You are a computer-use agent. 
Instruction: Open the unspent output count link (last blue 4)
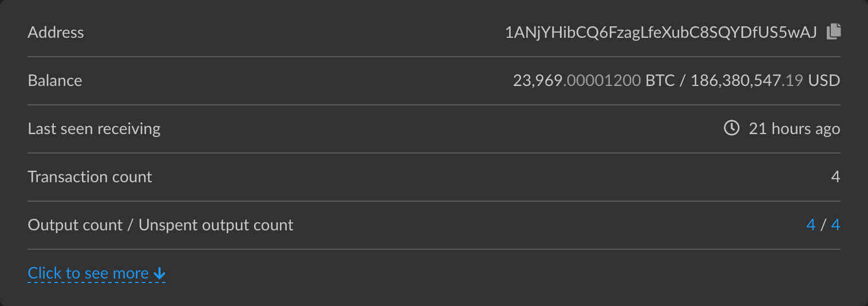[x=835, y=225]
